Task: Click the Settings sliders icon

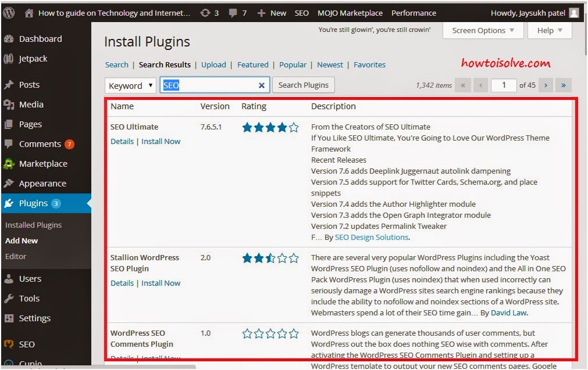Action: tap(9, 318)
